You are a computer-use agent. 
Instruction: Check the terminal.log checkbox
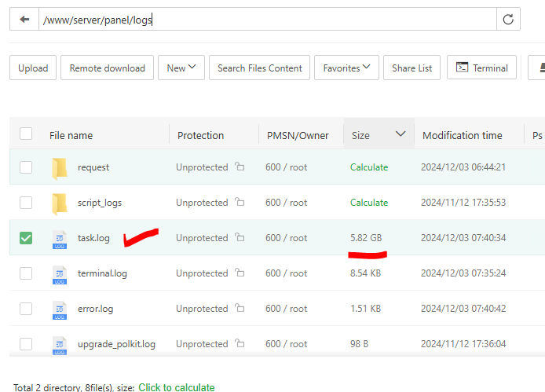coord(26,273)
